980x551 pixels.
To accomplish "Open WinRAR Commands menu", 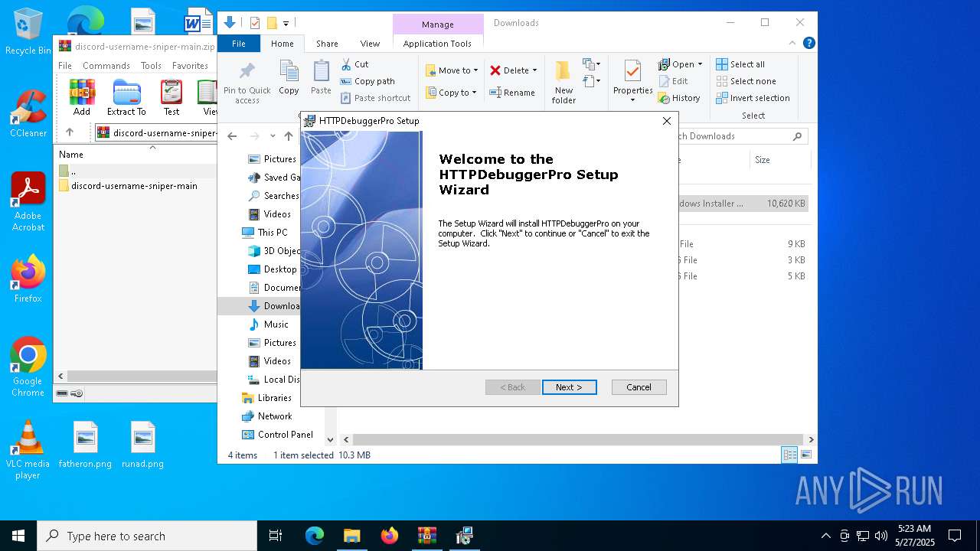I will (106, 66).
